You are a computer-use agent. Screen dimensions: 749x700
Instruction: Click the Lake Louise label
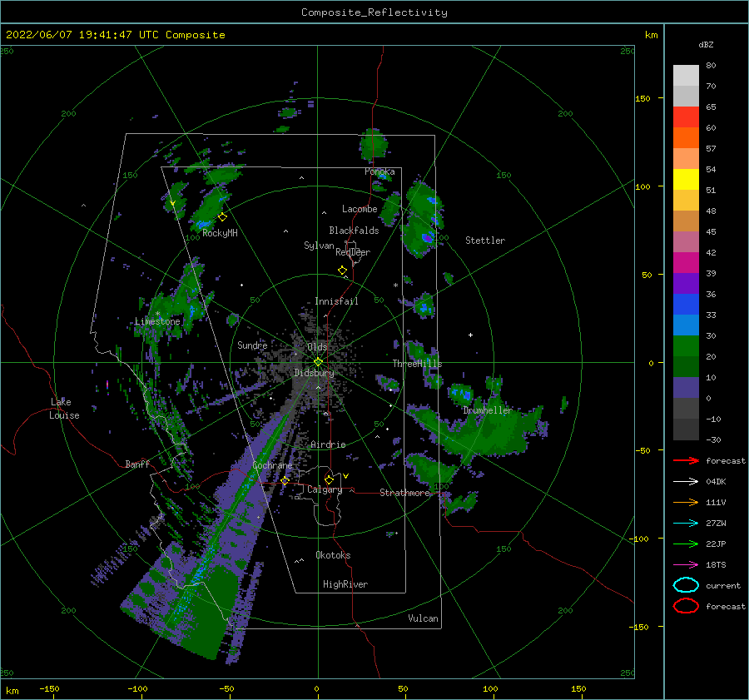pos(64,409)
